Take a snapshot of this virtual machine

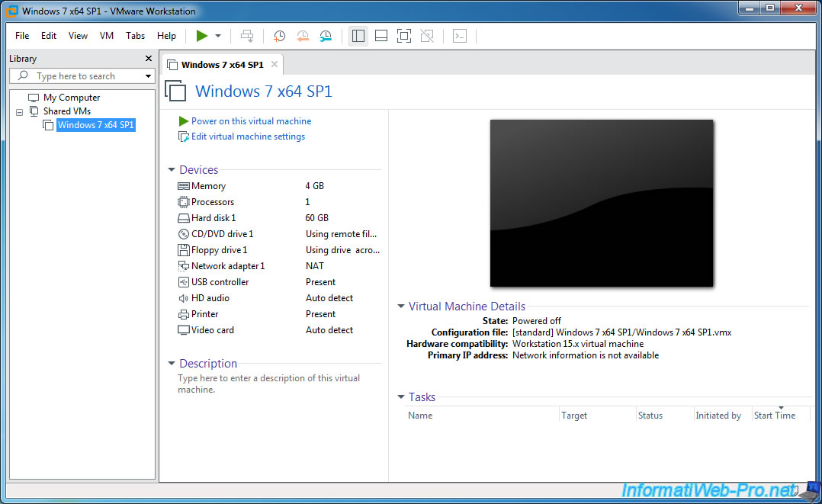pyautogui.click(x=279, y=36)
